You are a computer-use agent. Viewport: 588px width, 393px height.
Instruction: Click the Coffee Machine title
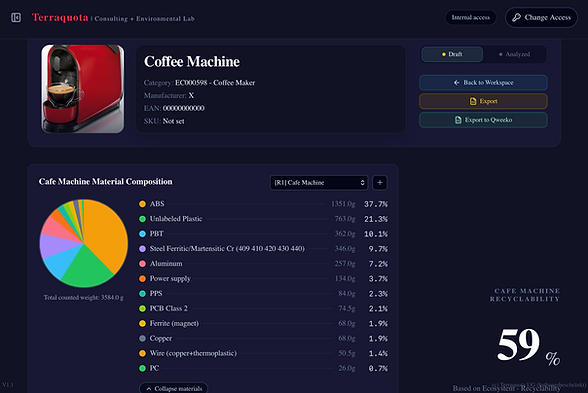point(192,62)
